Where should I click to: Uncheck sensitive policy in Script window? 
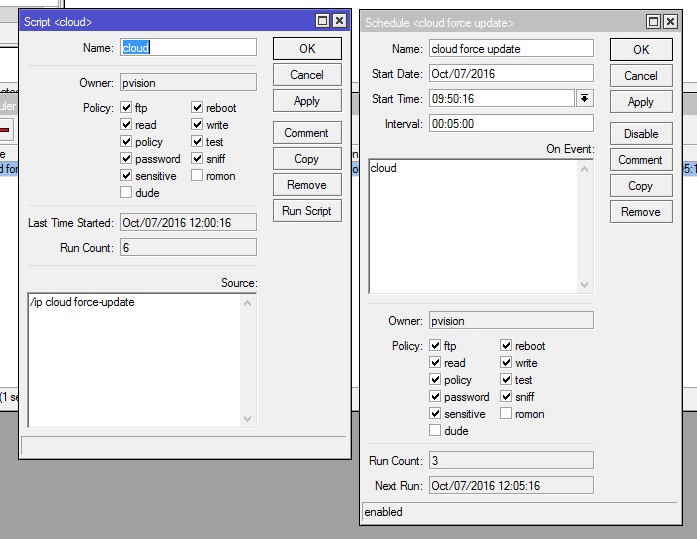pyautogui.click(x=126, y=176)
